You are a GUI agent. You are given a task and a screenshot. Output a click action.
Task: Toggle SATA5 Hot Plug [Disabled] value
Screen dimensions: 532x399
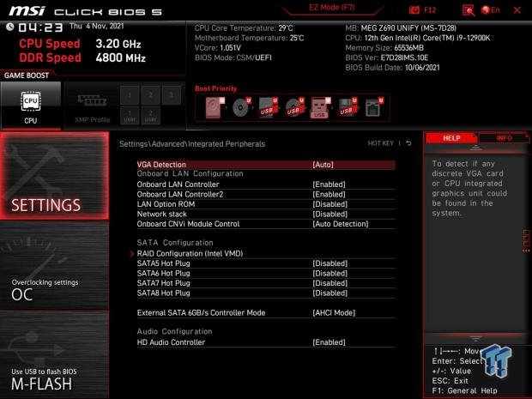(329, 263)
